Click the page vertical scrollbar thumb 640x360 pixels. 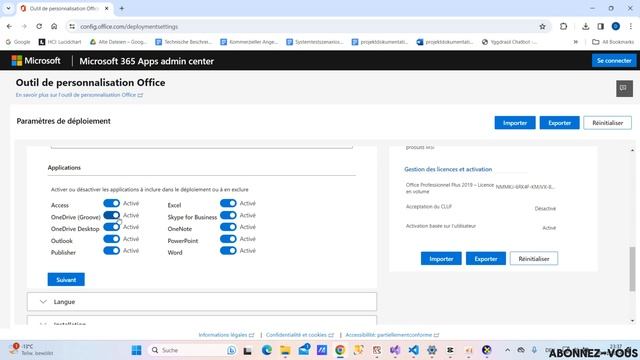click(x=632, y=269)
